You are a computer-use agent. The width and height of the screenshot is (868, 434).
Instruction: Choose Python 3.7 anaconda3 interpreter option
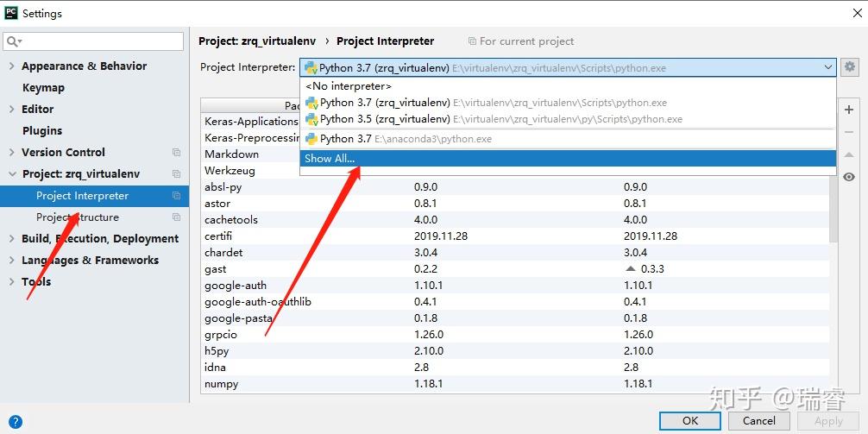397,139
